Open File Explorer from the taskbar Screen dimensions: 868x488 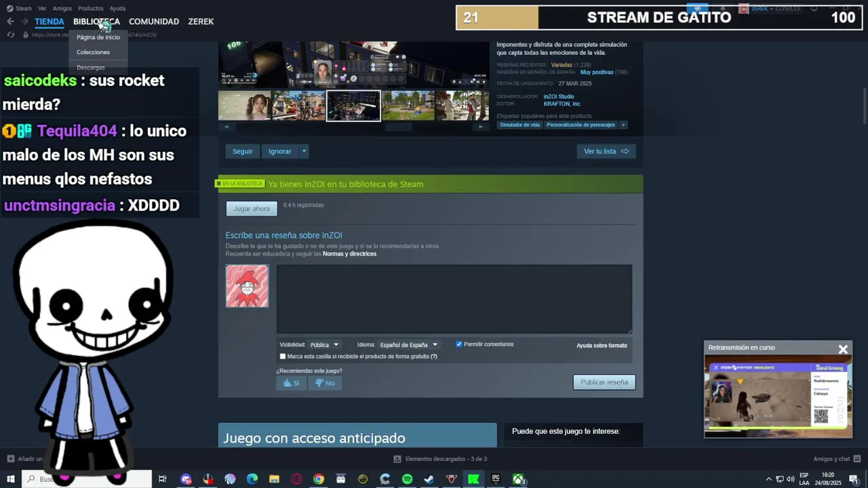click(274, 479)
